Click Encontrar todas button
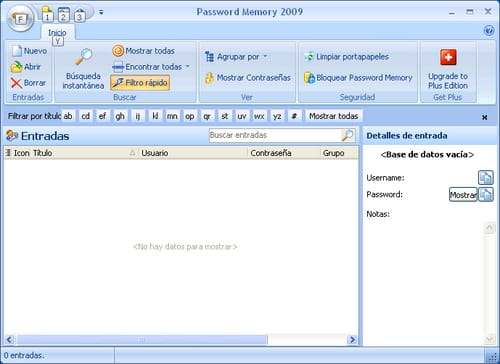This screenshot has width=500, height=364. point(147,67)
